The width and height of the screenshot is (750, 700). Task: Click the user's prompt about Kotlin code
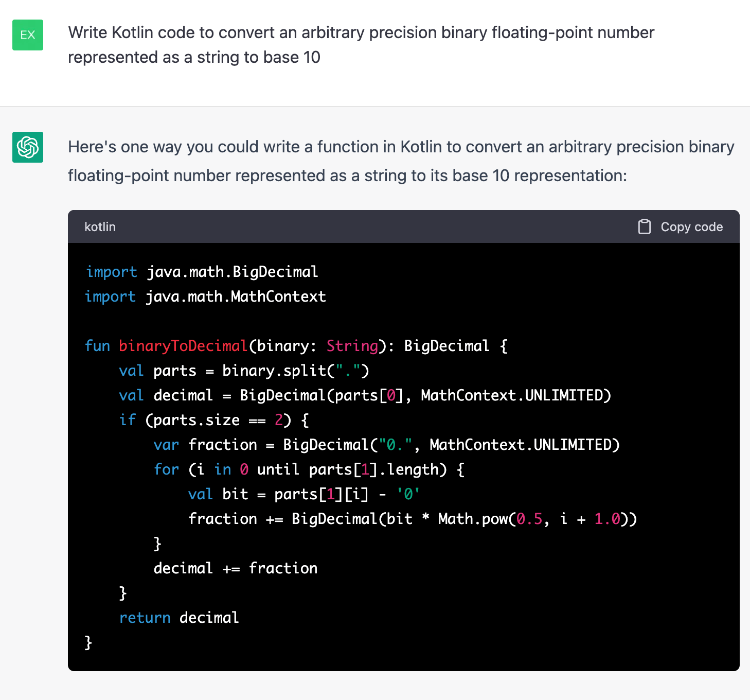coord(361,44)
